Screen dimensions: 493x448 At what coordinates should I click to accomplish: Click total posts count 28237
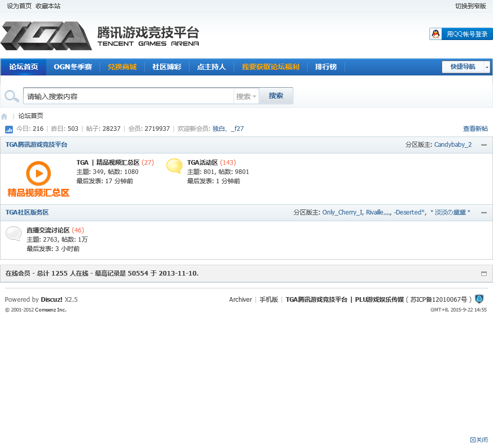111,129
